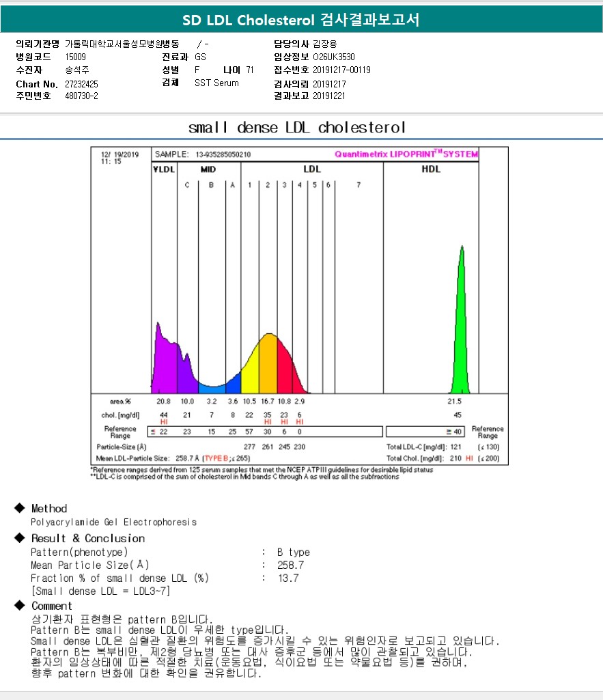Click the Mean Particle Size value 258.7

click(x=291, y=565)
